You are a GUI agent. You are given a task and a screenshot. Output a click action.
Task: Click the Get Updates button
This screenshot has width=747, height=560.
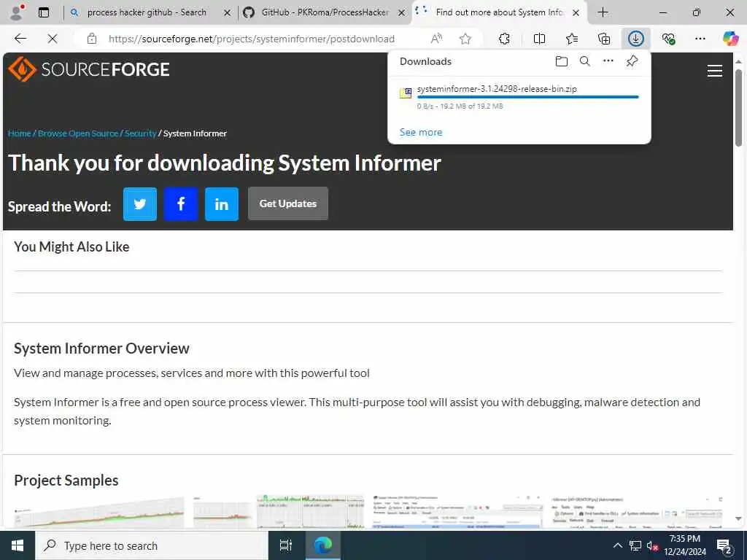coord(288,203)
